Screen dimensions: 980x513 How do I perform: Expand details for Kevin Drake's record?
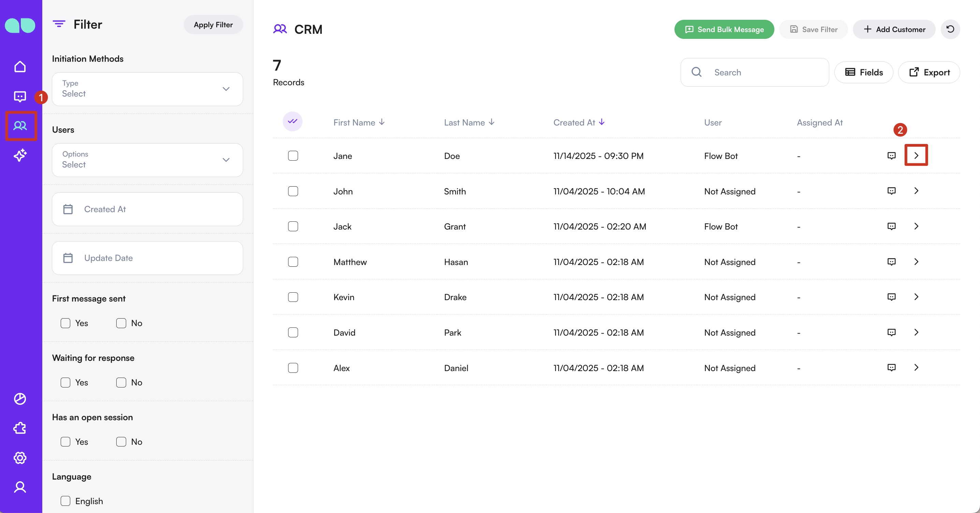point(917,297)
